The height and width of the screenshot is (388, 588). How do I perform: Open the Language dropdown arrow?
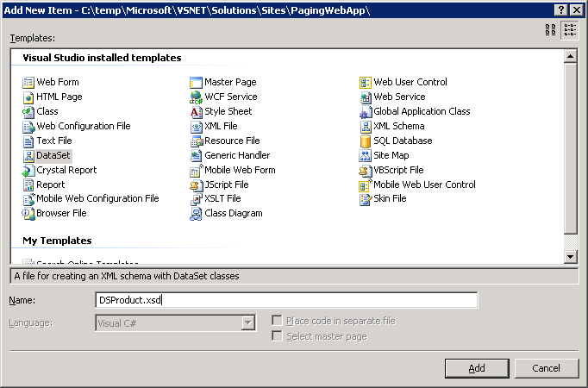[x=248, y=322]
